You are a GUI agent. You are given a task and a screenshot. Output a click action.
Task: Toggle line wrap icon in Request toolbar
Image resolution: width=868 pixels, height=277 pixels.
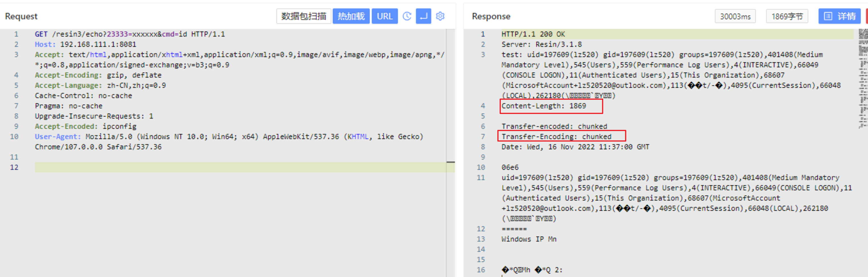tap(423, 16)
